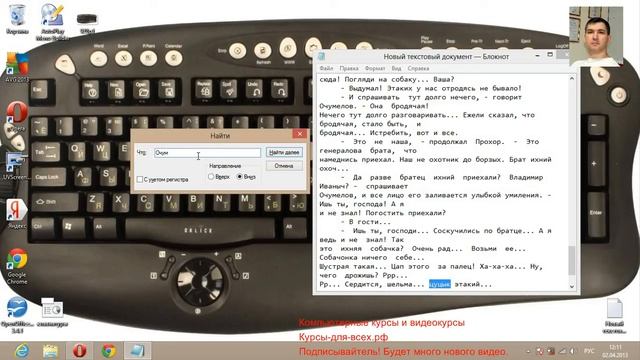Click the Что search text field

[207, 153]
